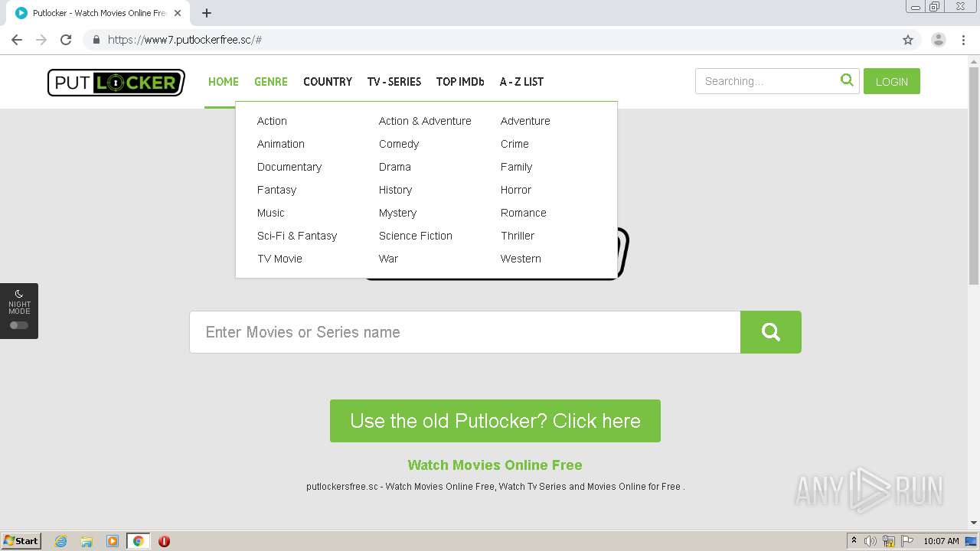Click the browser forward arrow
The height and width of the screenshot is (551, 980).
41,40
